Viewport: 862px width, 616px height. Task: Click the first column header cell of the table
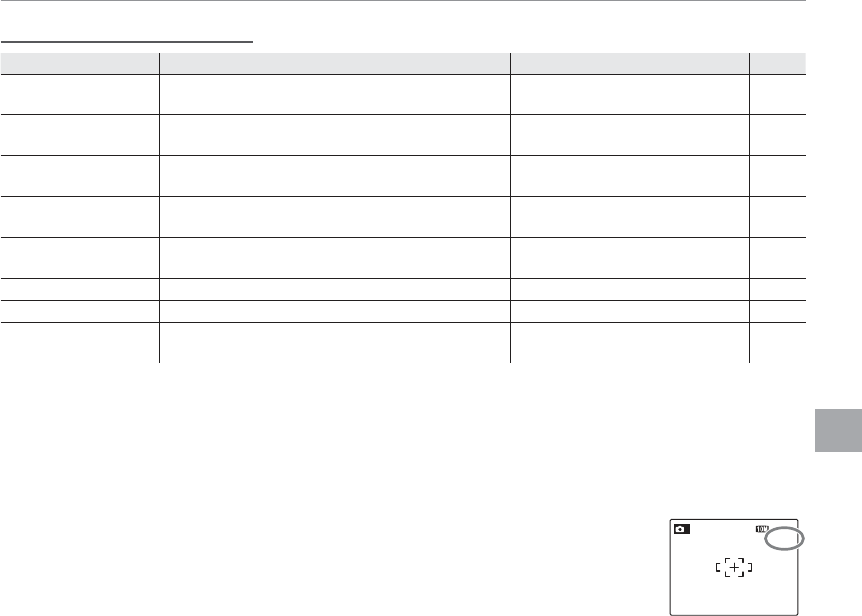tap(80, 62)
